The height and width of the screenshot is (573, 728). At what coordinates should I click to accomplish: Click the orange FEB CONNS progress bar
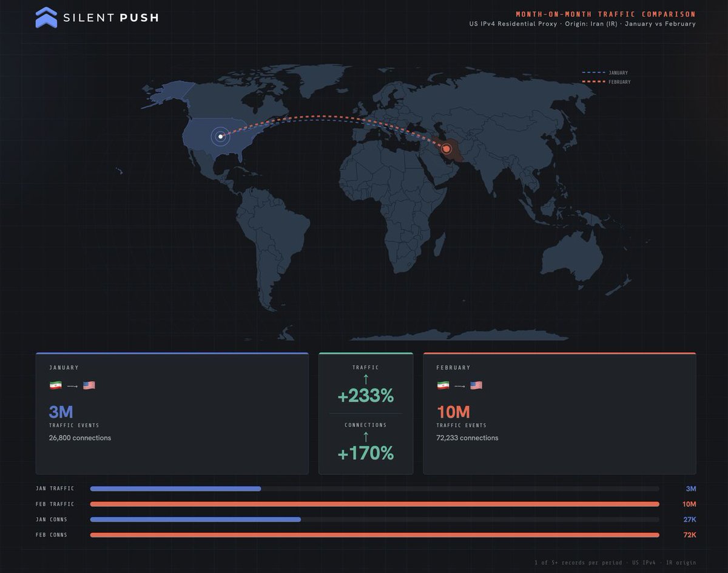(375, 535)
